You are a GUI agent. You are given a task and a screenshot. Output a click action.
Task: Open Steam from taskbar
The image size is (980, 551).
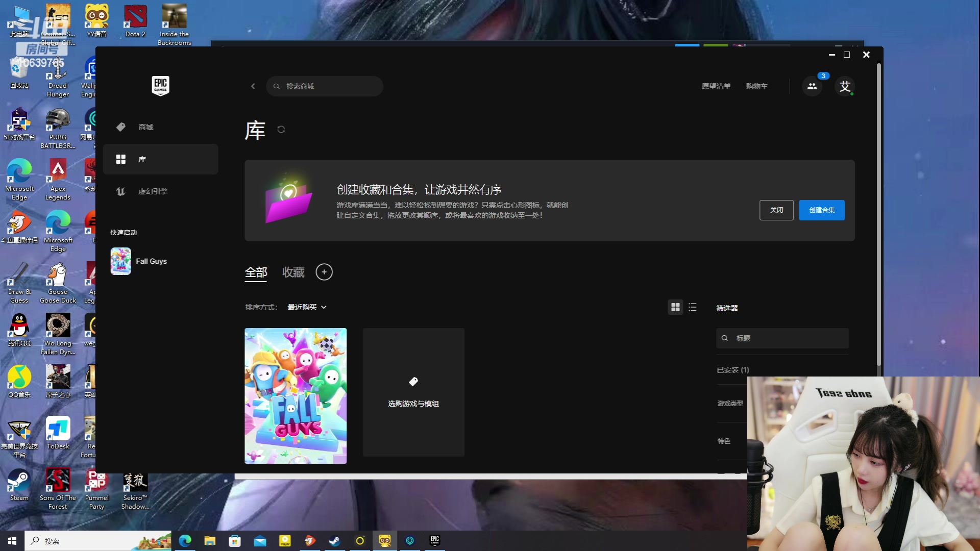tap(335, 541)
